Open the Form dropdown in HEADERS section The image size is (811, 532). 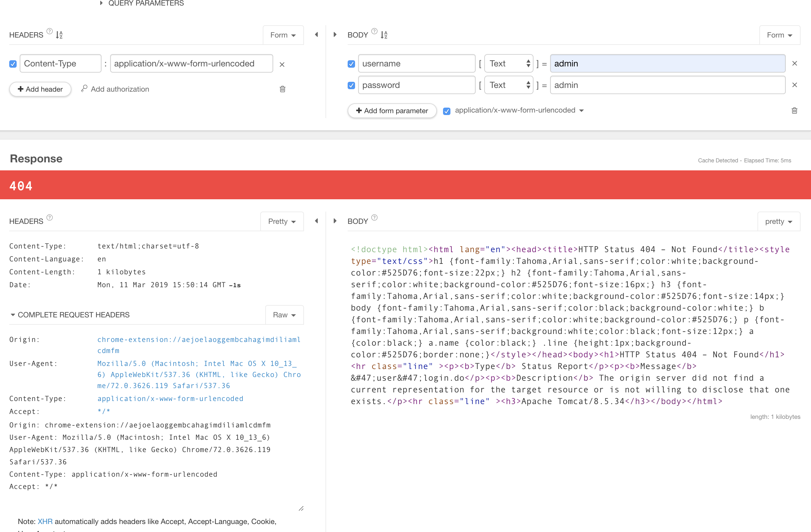coord(282,34)
